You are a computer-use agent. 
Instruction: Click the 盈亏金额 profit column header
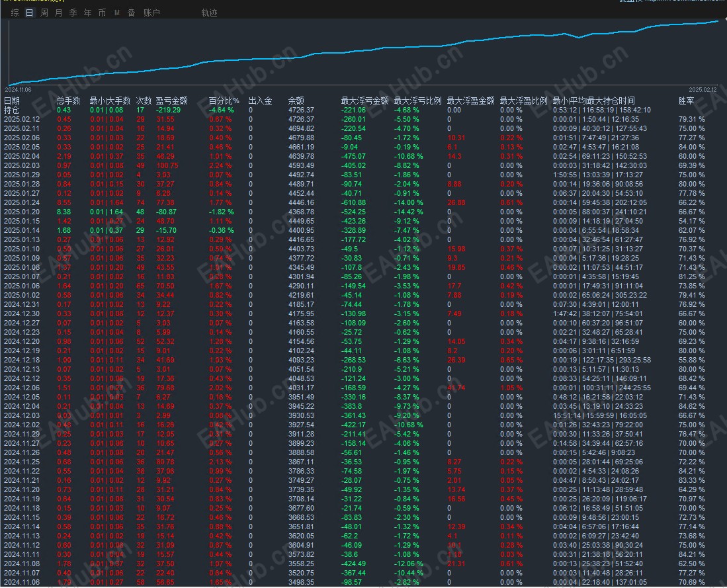coord(171,101)
